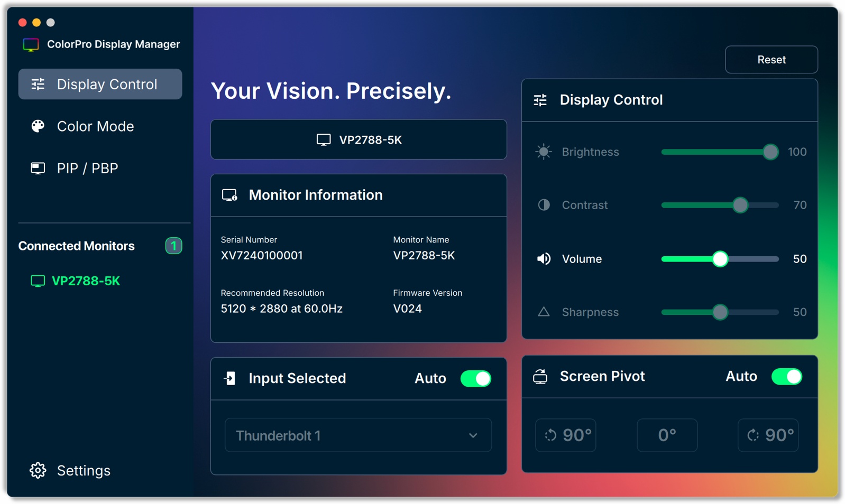This screenshot has height=504, width=845.
Task: Click the Your Vision. Precisely. headline
Action: [x=331, y=91]
